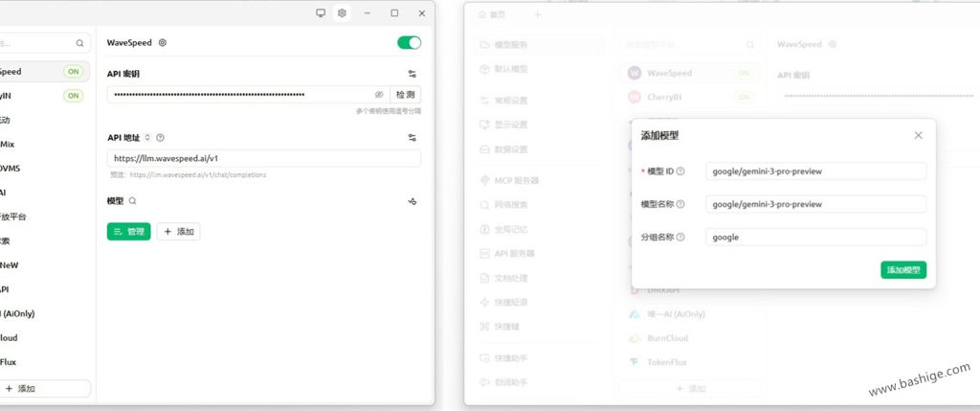Open 常规设置 in right window settings menu
Screen dimensions: 980x411
[540, 100]
